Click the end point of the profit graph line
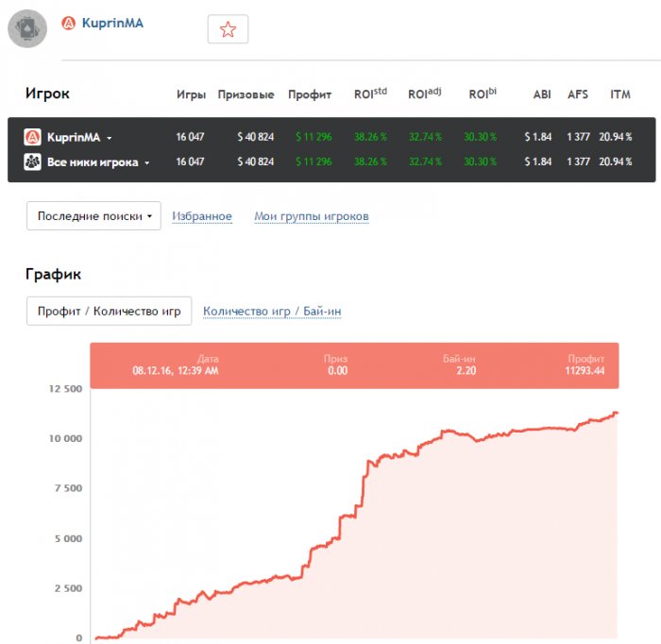This screenshot has width=661, height=644. pos(617,413)
